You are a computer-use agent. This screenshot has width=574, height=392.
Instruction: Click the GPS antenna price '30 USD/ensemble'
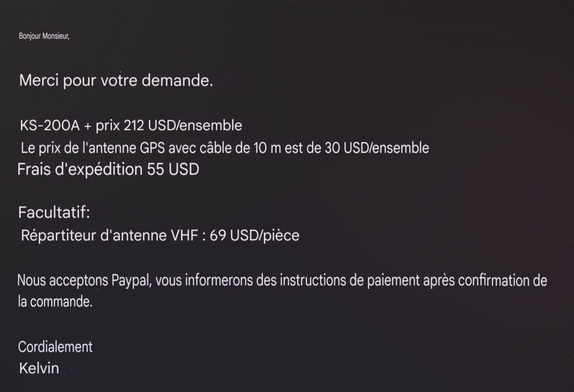[377, 148]
